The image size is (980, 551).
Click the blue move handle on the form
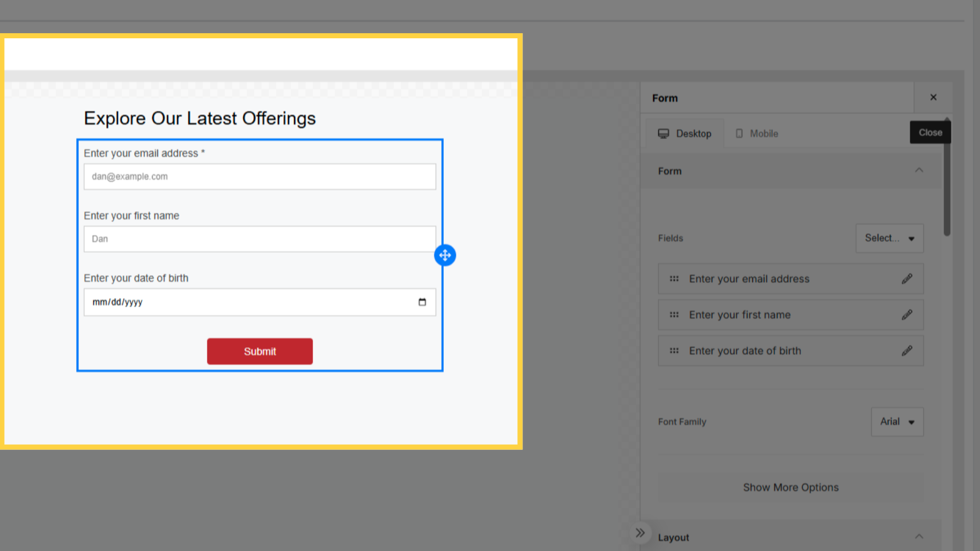(445, 255)
